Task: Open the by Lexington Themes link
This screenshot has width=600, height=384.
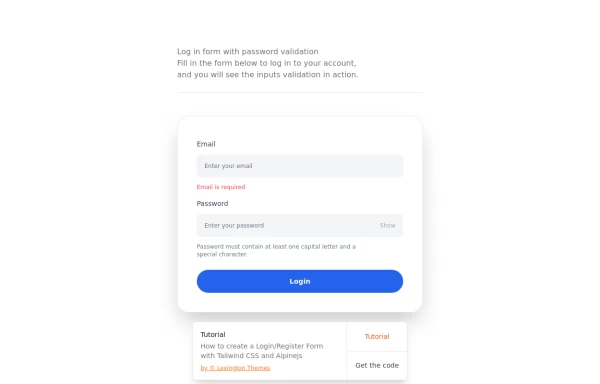Action: tap(235, 368)
